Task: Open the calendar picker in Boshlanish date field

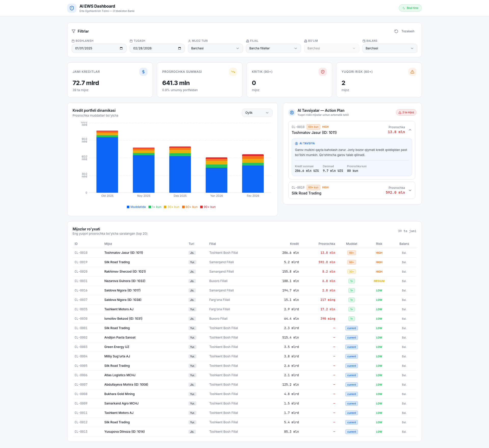Action: click(x=121, y=48)
